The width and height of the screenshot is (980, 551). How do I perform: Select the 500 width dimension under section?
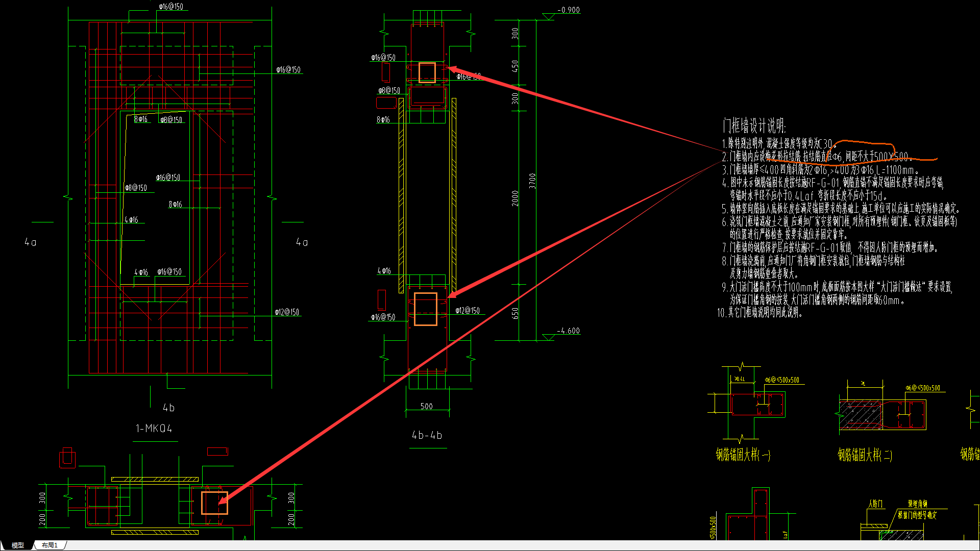tap(427, 406)
